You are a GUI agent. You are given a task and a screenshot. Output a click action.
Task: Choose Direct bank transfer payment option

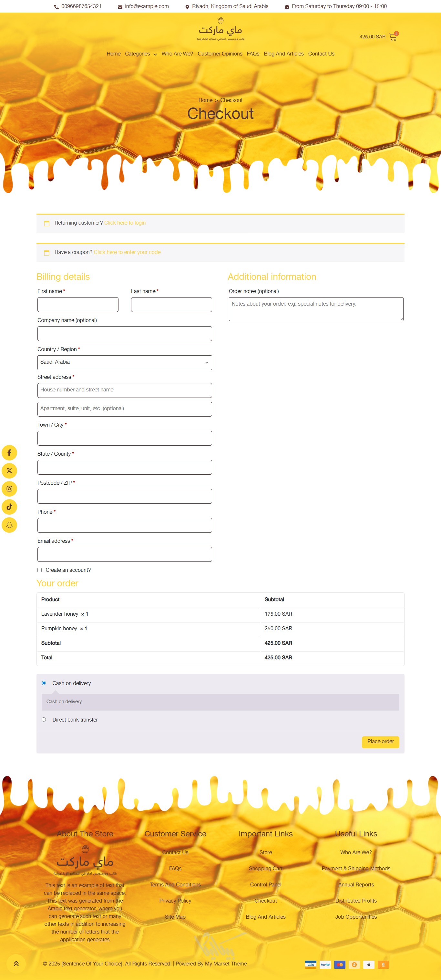pyautogui.click(x=44, y=719)
